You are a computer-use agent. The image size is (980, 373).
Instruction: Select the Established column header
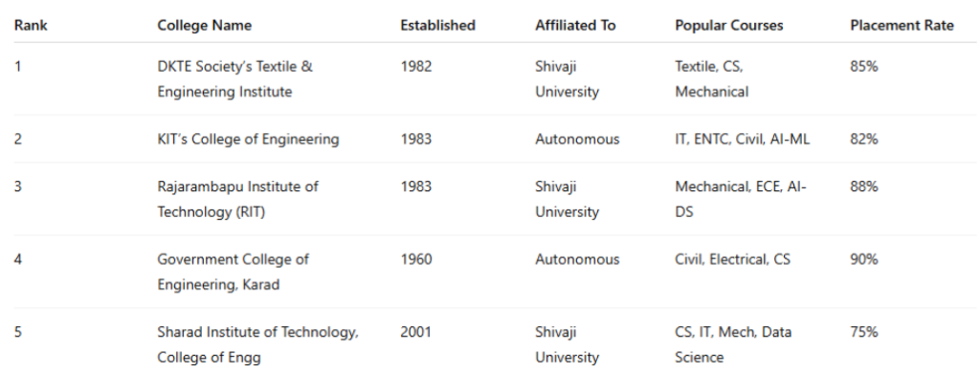[x=437, y=26]
